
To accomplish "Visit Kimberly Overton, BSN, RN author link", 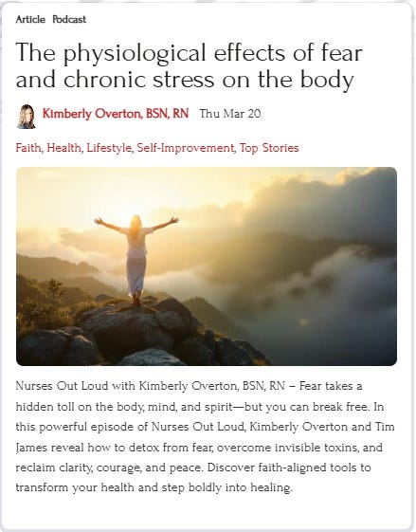I will click(116, 114).
